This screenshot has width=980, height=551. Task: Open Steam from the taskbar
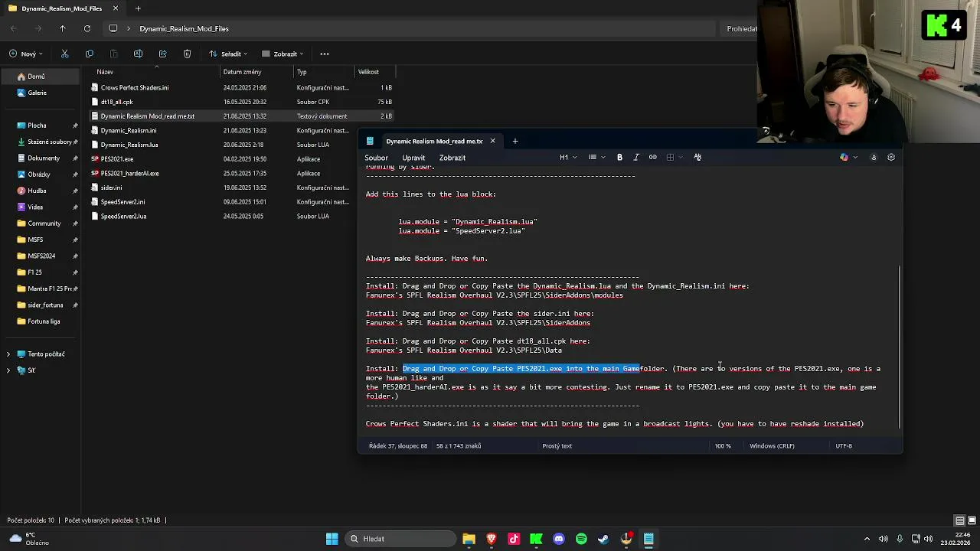tap(603, 539)
